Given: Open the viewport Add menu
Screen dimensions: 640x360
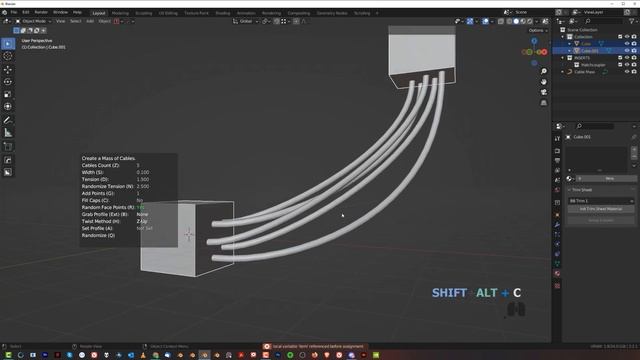Looking at the screenshot, I should (90, 21).
